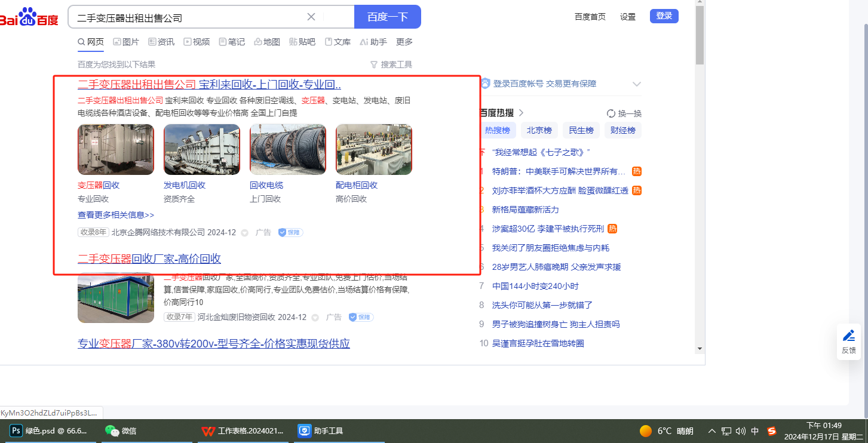Image resolution: width=868 pixels, height=443 pixels.
Task: Open the 设置 menu in the header
Action: pyautogui.click(x=628, y=17)
